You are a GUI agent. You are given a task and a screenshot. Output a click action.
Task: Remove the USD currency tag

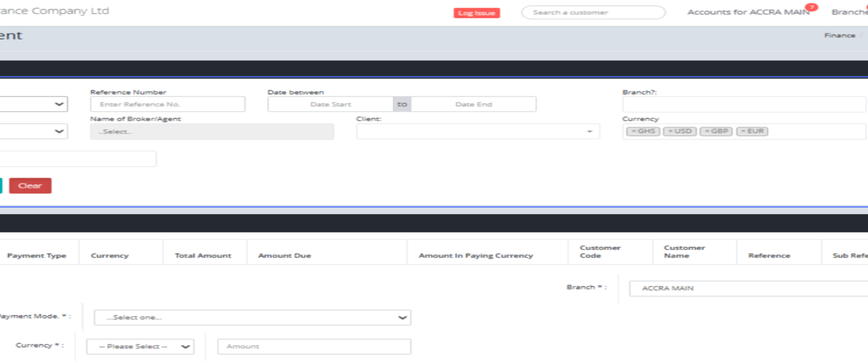tap(670, 131)
